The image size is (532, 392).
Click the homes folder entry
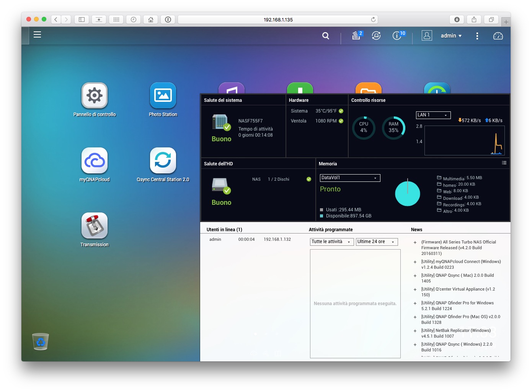pyautogui.click(x=456, y=185)
